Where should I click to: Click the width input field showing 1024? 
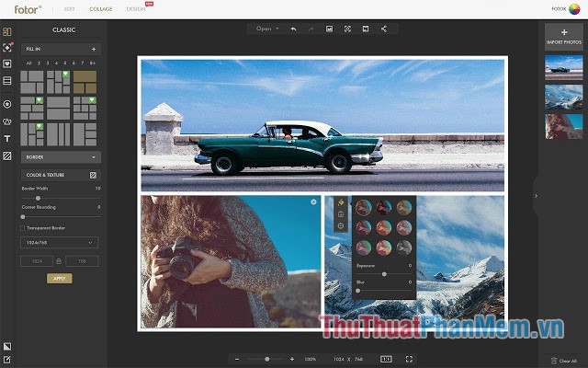(37, 261)
